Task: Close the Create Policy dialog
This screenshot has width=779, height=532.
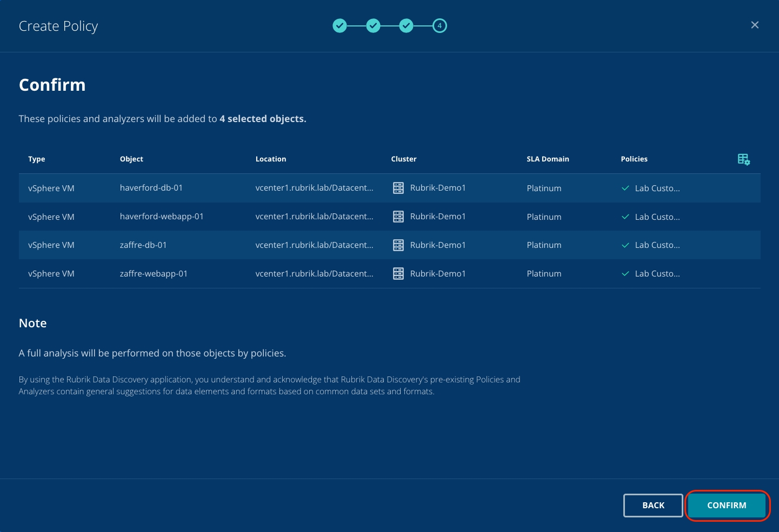Action: click(x=755, y=25)
